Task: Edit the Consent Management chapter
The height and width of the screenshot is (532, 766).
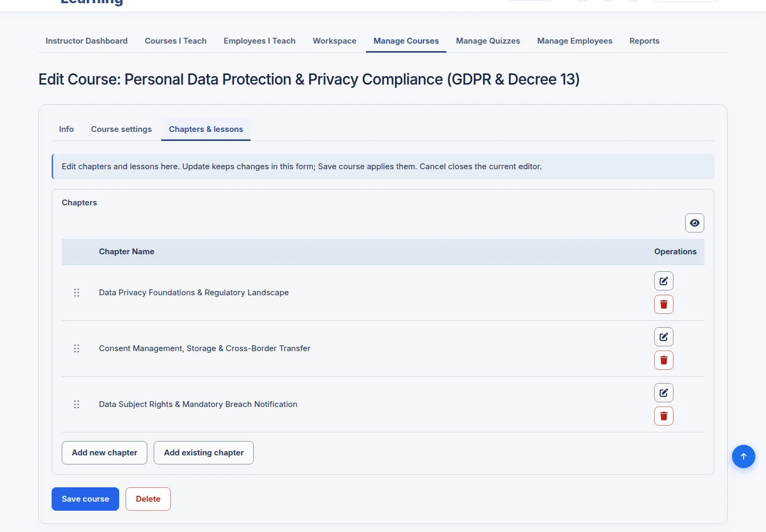Action: pos(664,337)
